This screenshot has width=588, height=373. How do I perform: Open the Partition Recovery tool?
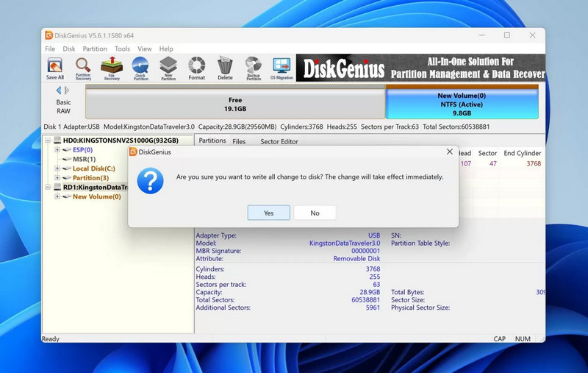(83, 68)
